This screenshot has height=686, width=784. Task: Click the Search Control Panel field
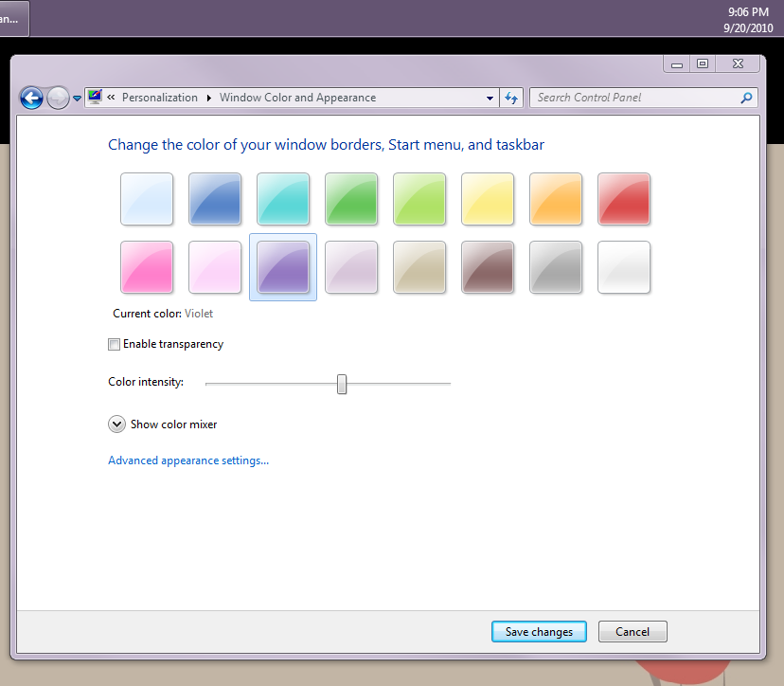click(x=634, y=98)
